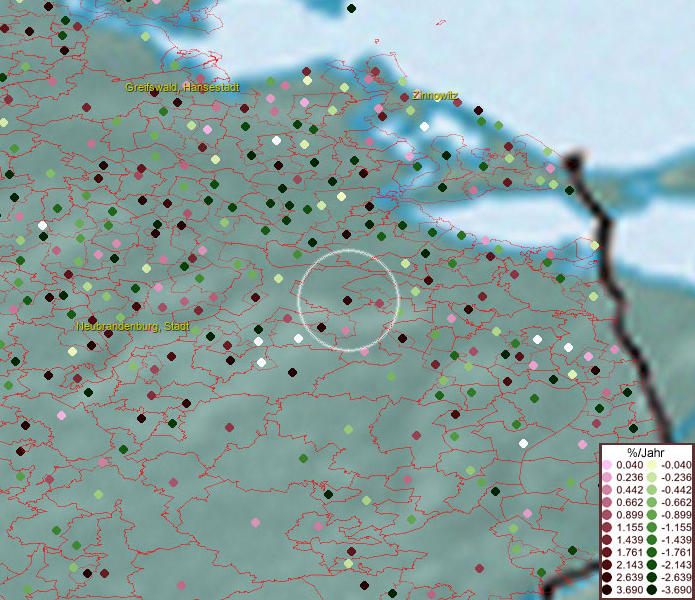Select the 3.690 darkest maroon legend swatch

(x=607, y=590)
